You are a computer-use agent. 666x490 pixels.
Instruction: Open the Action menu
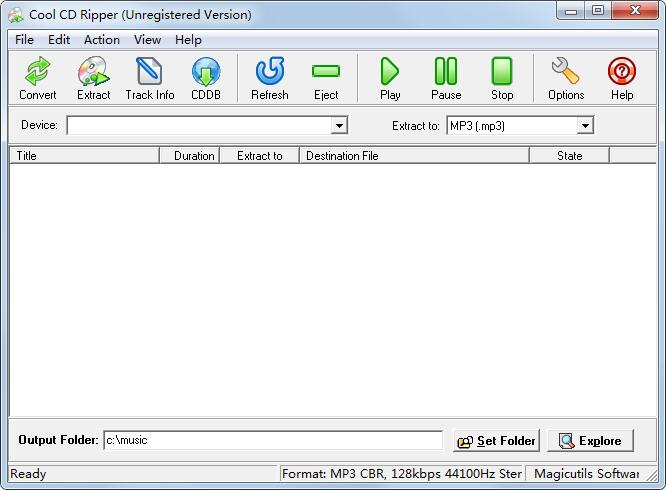click(102, 40)
